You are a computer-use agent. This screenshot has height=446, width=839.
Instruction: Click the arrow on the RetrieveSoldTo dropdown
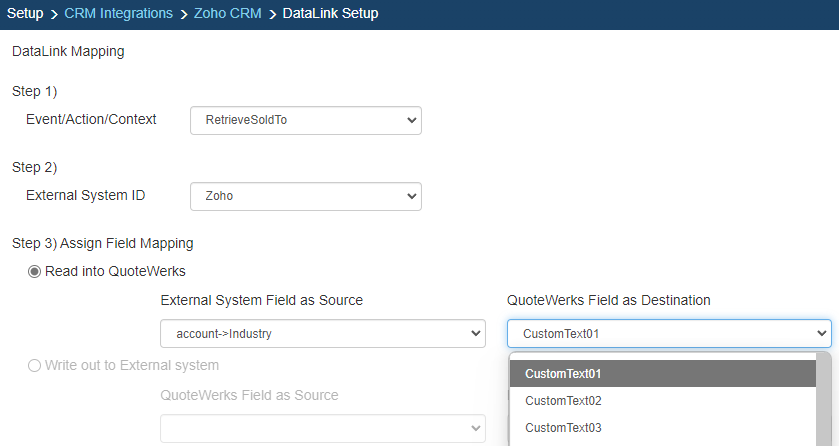411,121
